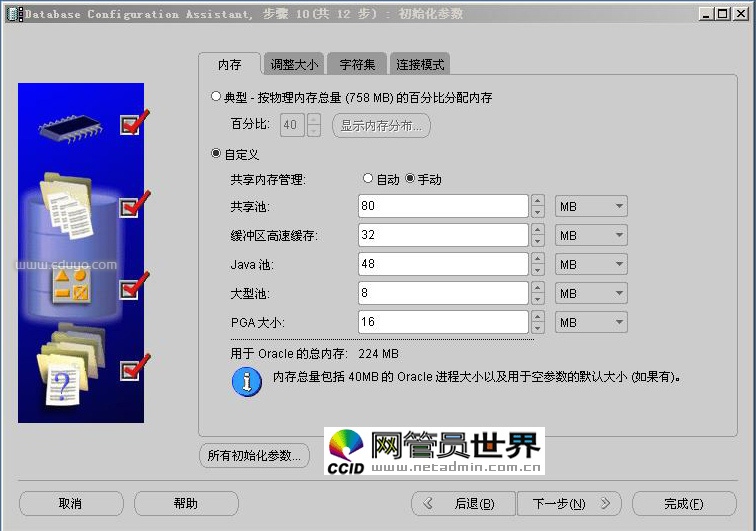Select the 典型 memory allocation radio button
Screen dimensions: 756x531
(x=216, y=96)
